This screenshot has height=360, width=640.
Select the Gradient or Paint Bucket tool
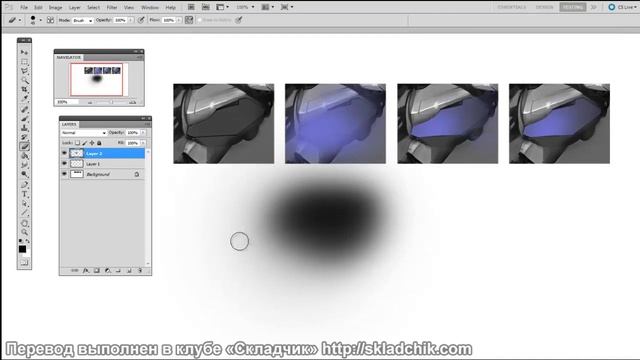(24, 156)
